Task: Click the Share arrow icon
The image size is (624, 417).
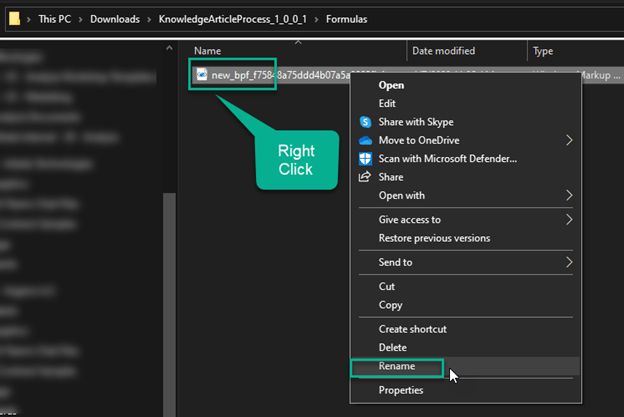Action: point(365,177)
